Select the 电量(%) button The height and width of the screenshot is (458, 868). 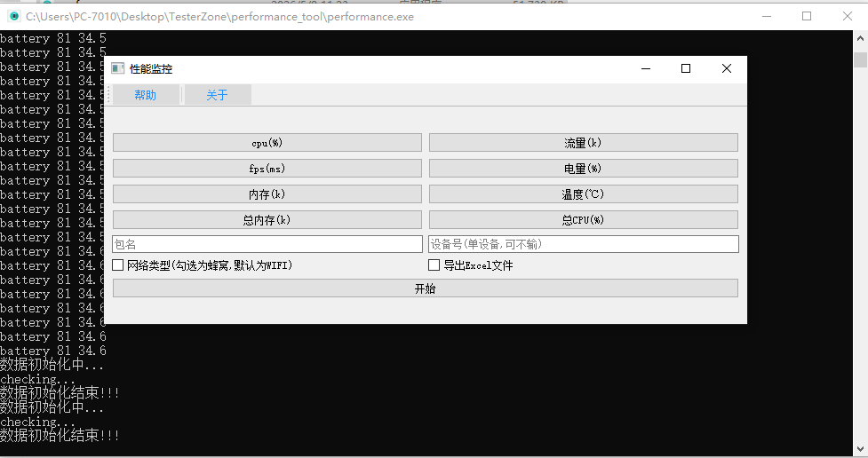[584, 168]
